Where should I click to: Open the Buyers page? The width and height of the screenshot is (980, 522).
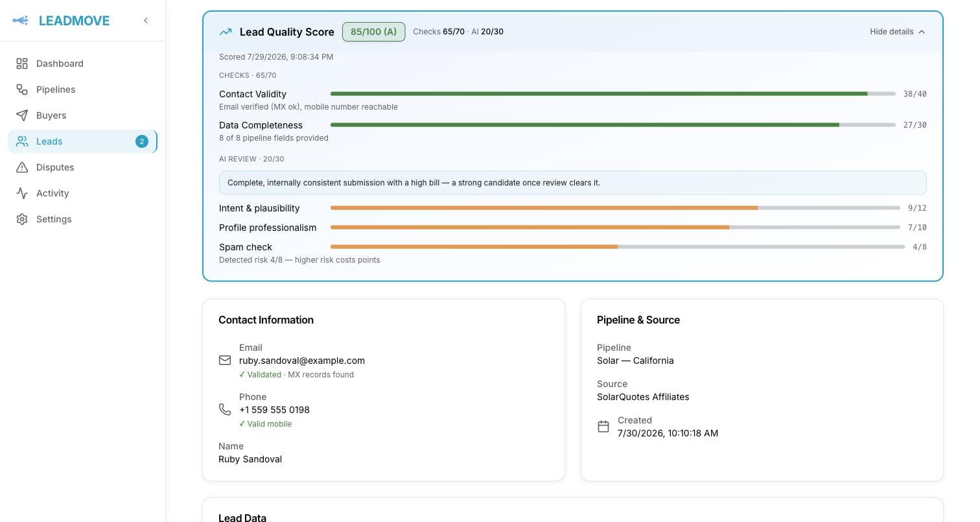[82, 115]
